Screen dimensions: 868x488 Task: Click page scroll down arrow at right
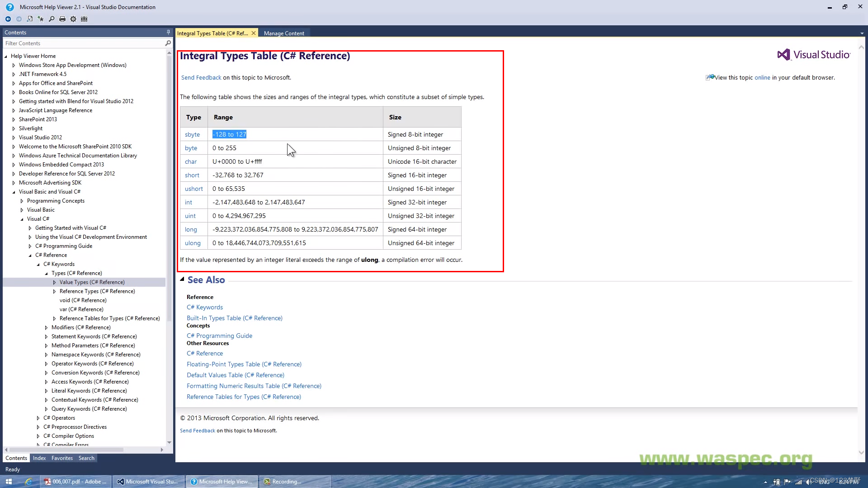(861, 452)
